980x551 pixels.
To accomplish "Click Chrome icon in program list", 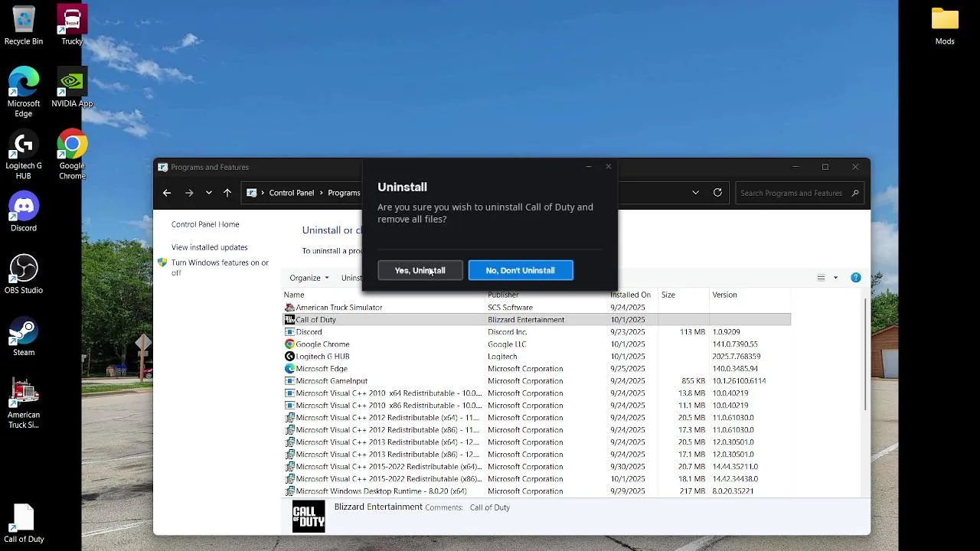I will [289, 344].
